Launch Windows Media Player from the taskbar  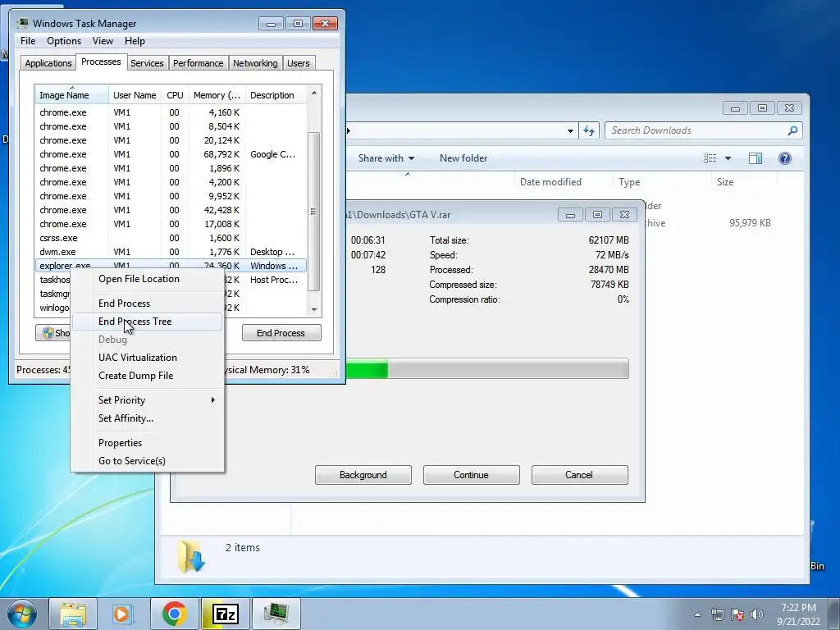(x=121, y=614)
